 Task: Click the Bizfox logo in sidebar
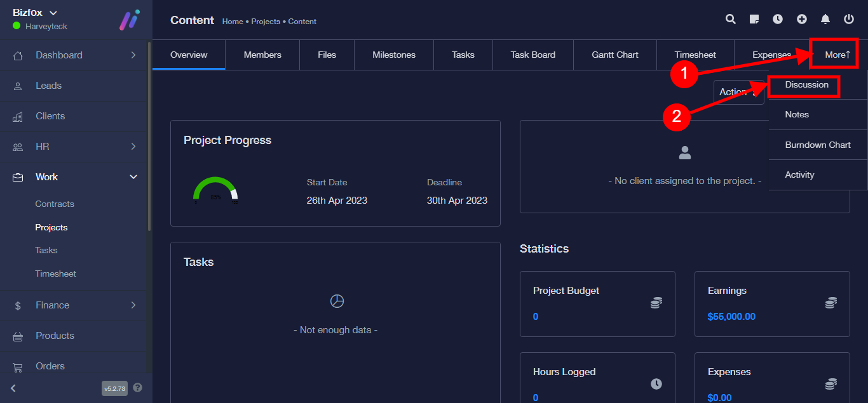[x=130, y=20]
